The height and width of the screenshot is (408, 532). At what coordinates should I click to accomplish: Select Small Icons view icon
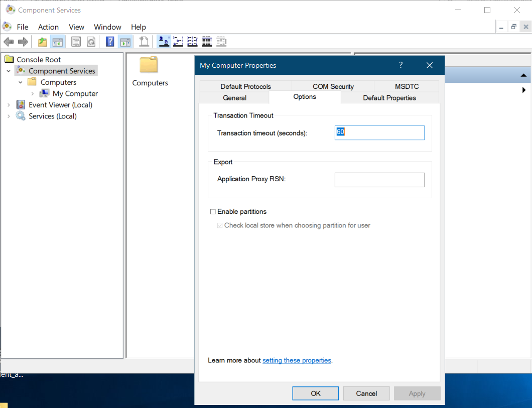point(178,42)
